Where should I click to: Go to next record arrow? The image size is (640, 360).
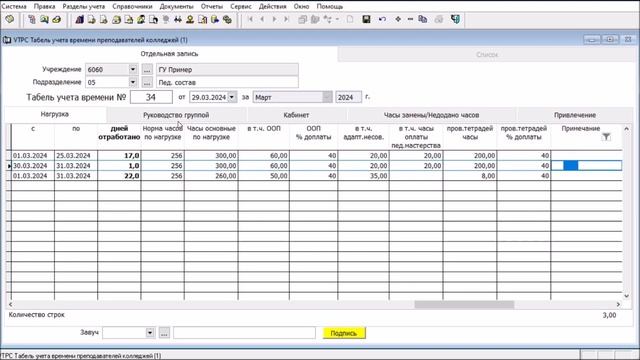(x=274, y=19)
